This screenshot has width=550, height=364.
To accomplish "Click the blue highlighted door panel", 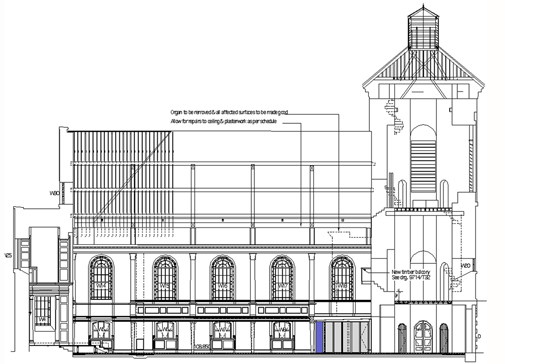I will (320, 337).
